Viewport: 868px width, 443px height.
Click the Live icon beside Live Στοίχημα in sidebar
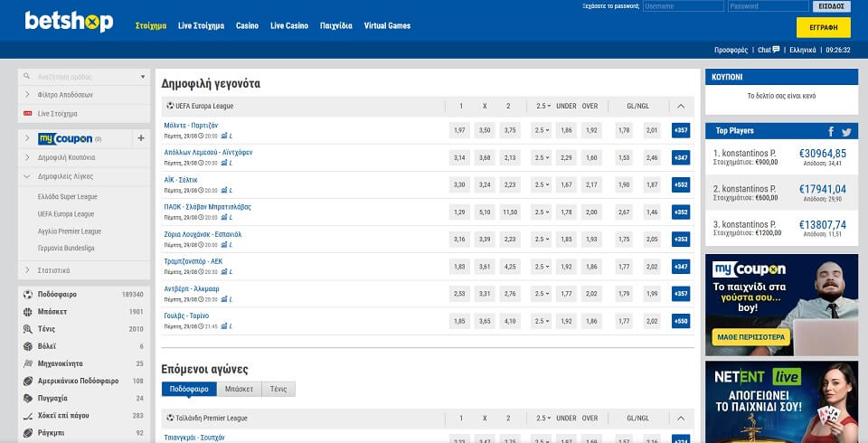pyautogui.click(x=28, y=114)
